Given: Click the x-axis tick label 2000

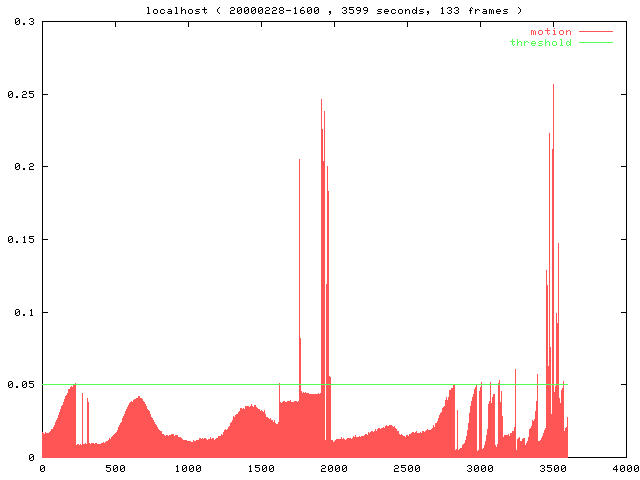Looking at the screenshot, I should click(x=334, y=468).
